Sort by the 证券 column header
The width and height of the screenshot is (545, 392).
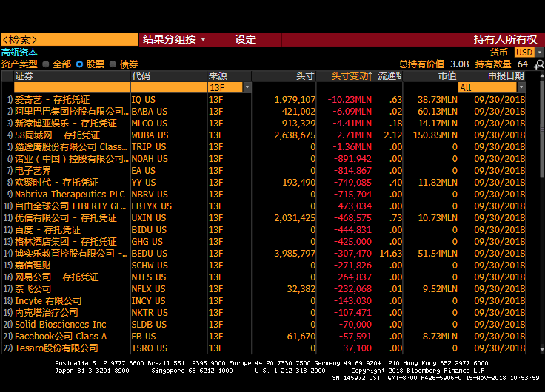coord(72,76)
